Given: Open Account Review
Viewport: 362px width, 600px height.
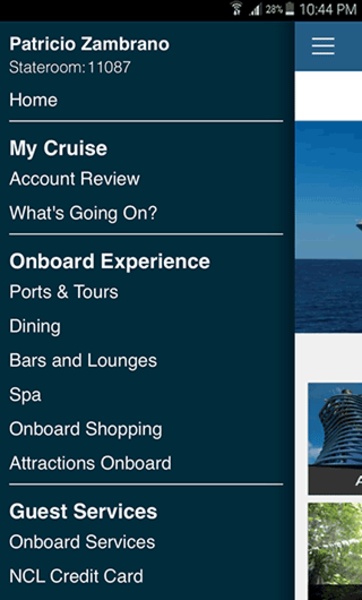Looking at the screenshot, I should (75, 179).
